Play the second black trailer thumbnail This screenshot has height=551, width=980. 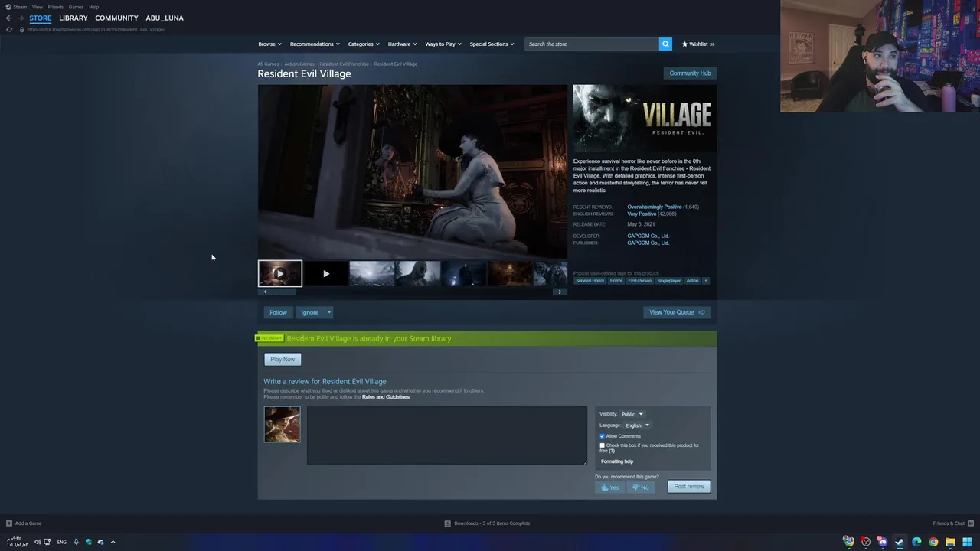pos(326,273)
